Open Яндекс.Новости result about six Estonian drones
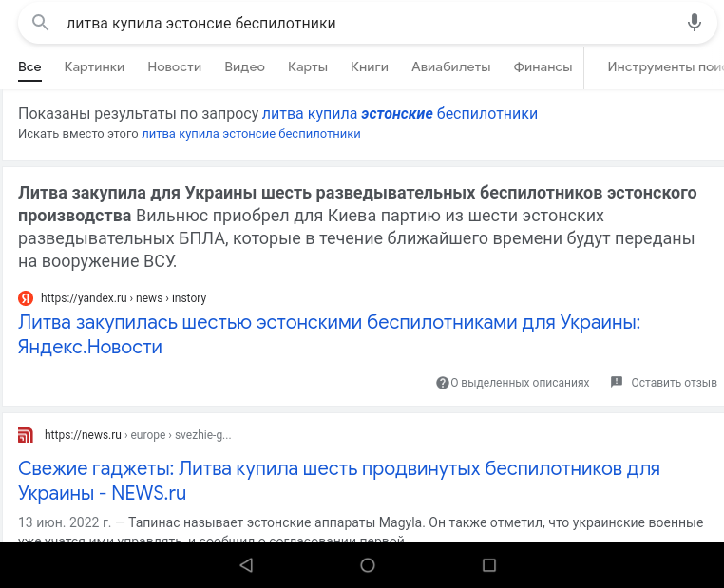724x588 pixels. pyautogui.click(x=329, y=334)
